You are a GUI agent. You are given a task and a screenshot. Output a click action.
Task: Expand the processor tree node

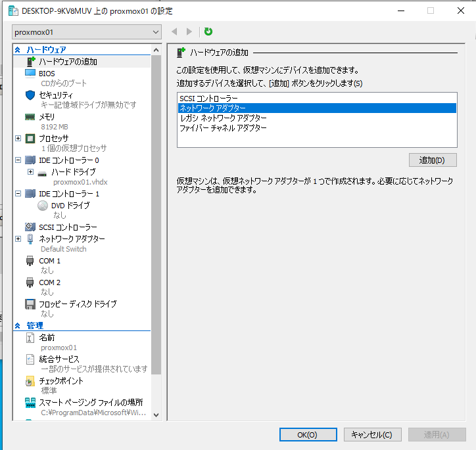(x=18, y=139)
